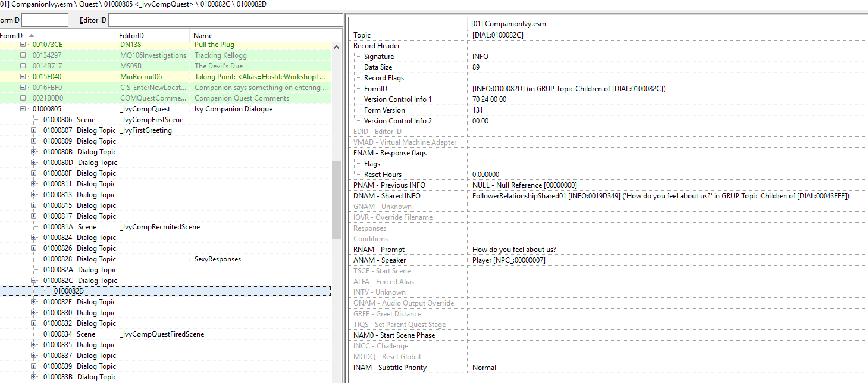The image size is (868, 383).
Task: Expand the 0100083B Dialog Topic
Action: click(34, 377)
